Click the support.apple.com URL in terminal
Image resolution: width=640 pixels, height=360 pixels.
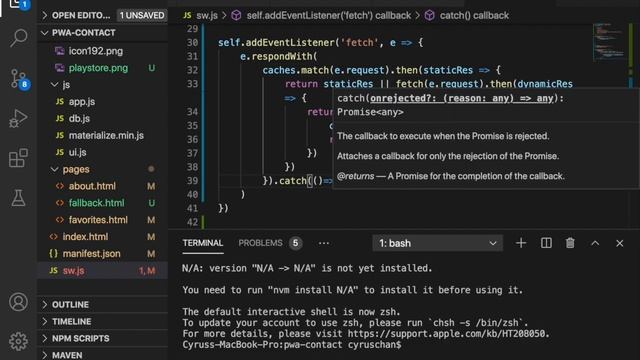click(446, 333)
